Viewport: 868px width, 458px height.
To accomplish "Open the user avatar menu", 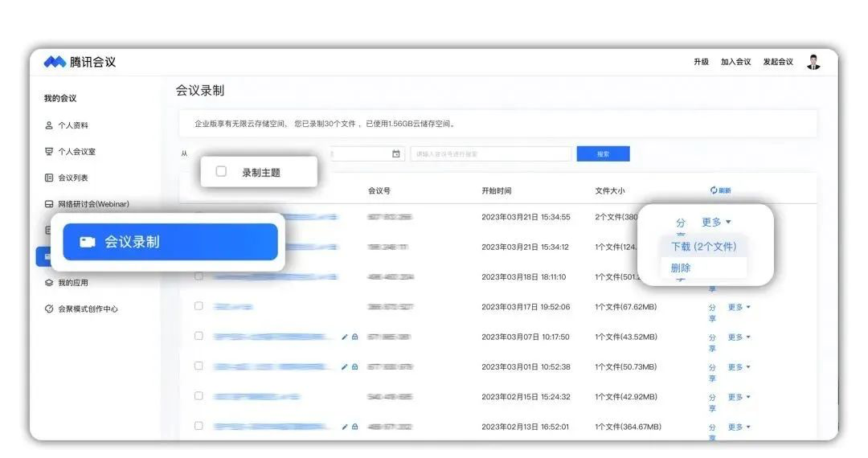I will 813,62.
